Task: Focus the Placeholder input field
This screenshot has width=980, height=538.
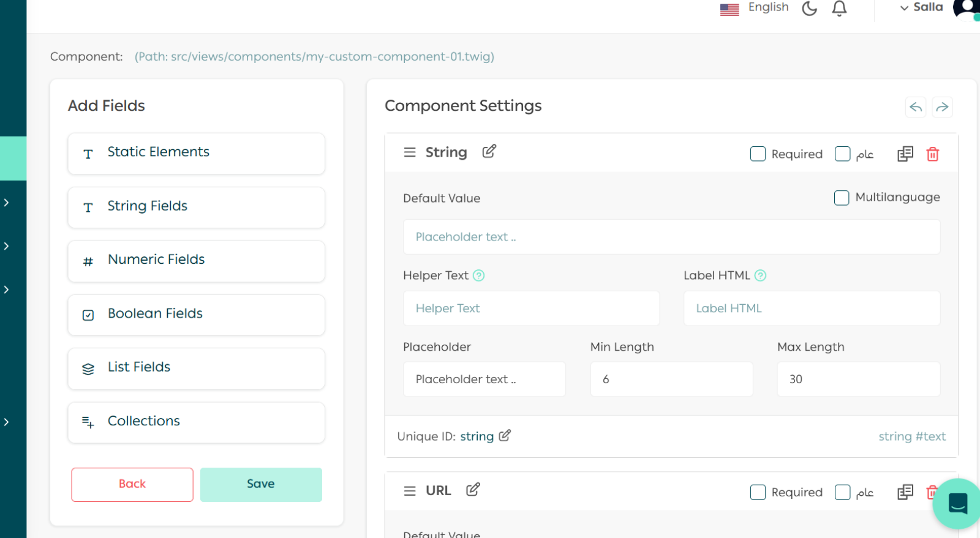Action: pyautogui.click(x=484, y=379)
